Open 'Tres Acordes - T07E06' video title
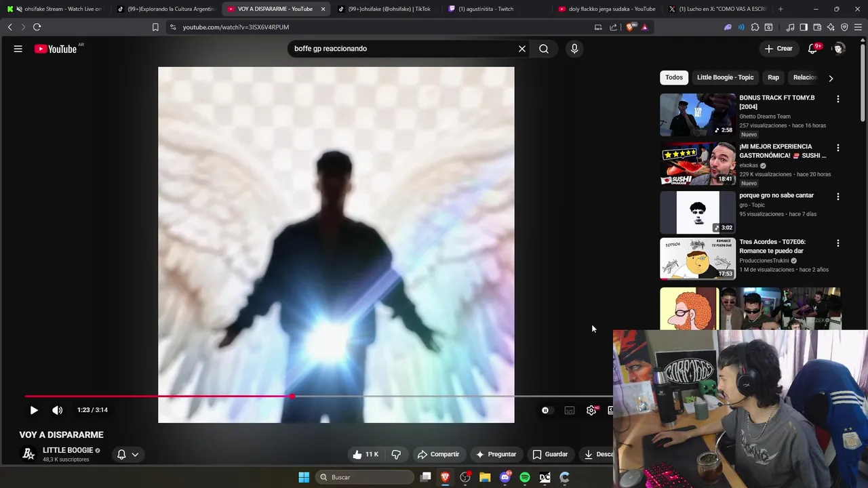 (x=773, y=246)
